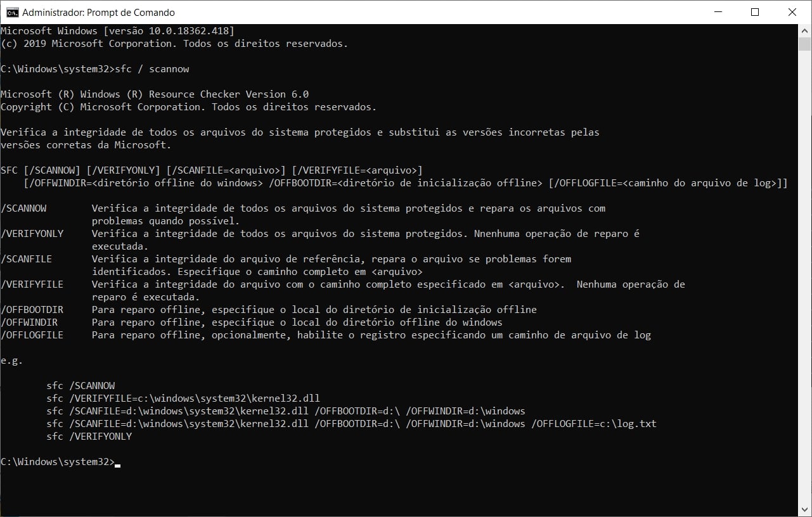The image size is (812, 517).
Task: Click the scrollbar down arrow
Action: click(804, 511)
